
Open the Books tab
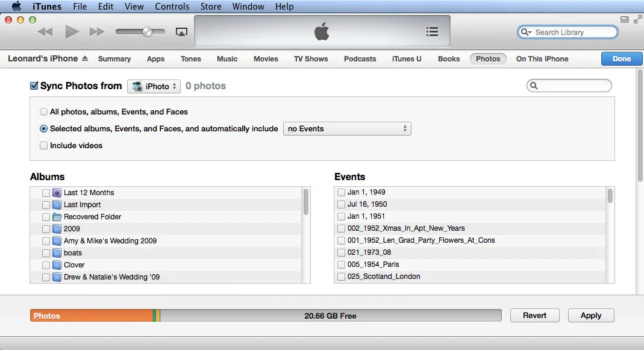click(448, 59)
